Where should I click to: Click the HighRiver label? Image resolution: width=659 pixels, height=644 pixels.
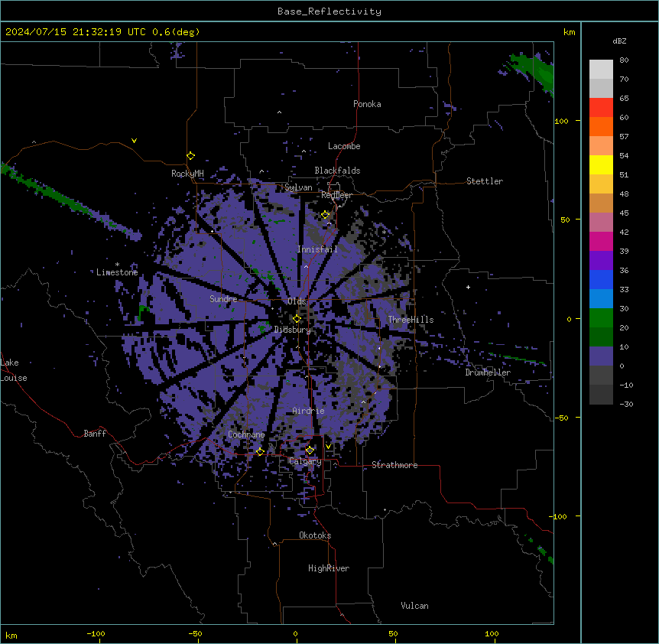(329, 568)
